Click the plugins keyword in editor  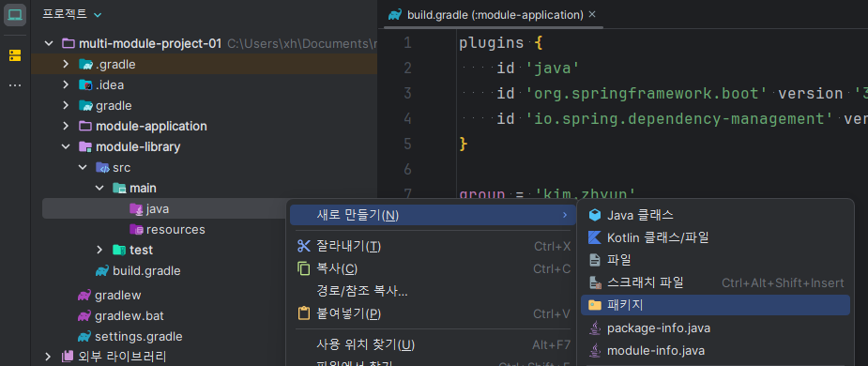[x=491, y=43]
